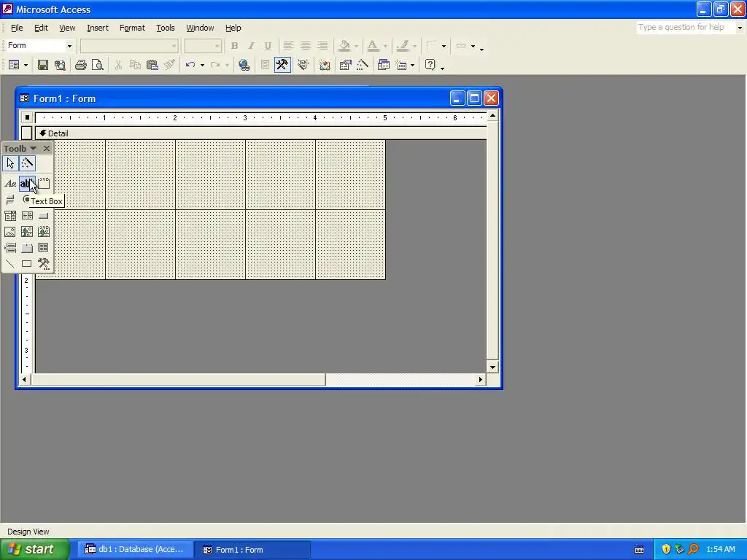Viewport: 747px width, 560px height.
Task: Set Align Left alignment
Action: [288, 46]
